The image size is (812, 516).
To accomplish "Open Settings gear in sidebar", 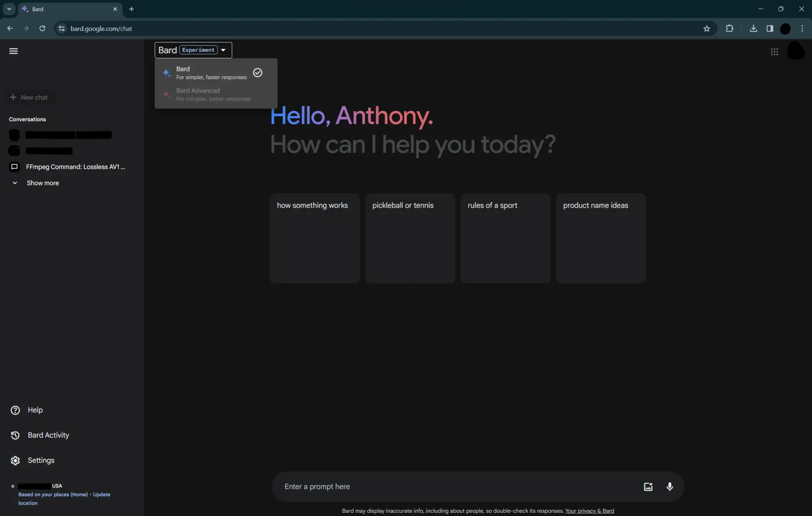I will pos(15,460).
